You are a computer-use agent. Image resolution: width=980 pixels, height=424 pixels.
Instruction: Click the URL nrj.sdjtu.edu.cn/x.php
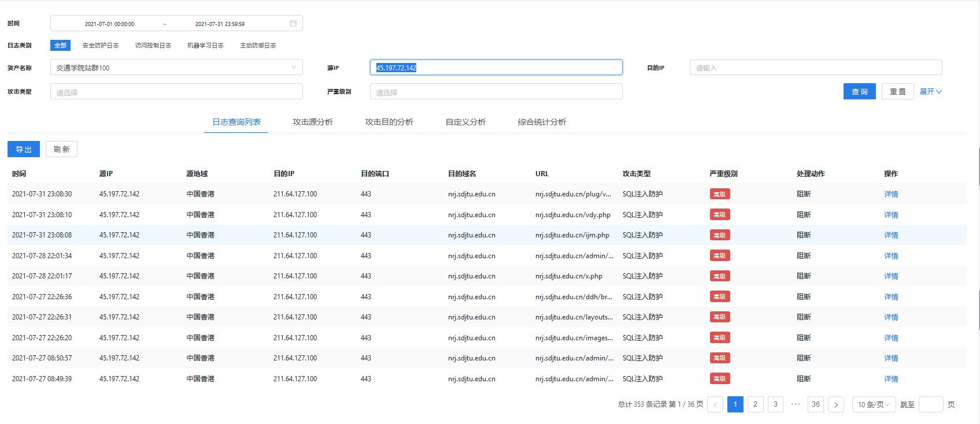tap(569, 276)
